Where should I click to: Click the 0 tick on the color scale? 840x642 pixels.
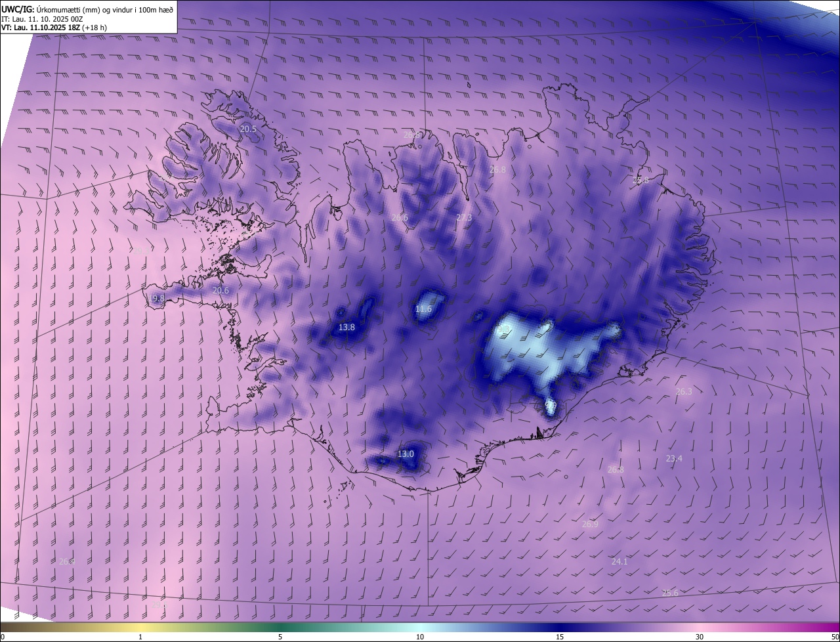point(3,637)
